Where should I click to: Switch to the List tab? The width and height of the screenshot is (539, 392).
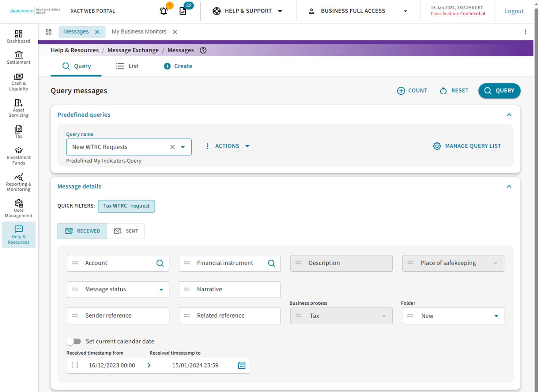(127, 66)
